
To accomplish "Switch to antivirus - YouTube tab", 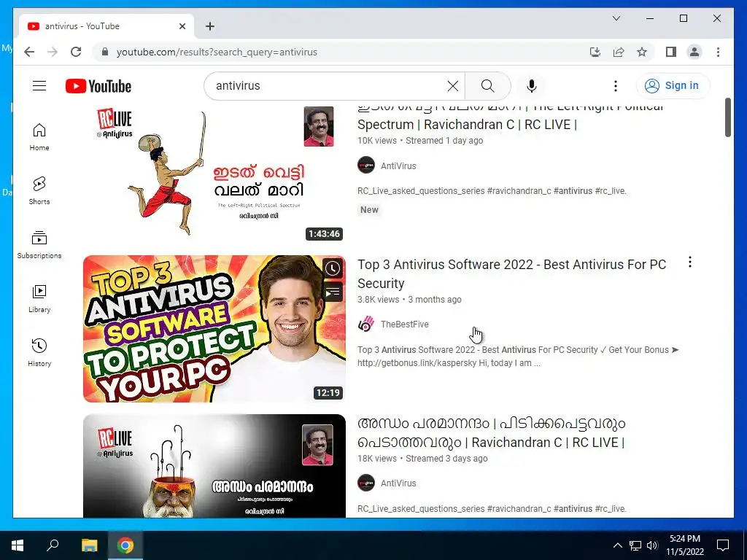I will [x=107, y=26].
